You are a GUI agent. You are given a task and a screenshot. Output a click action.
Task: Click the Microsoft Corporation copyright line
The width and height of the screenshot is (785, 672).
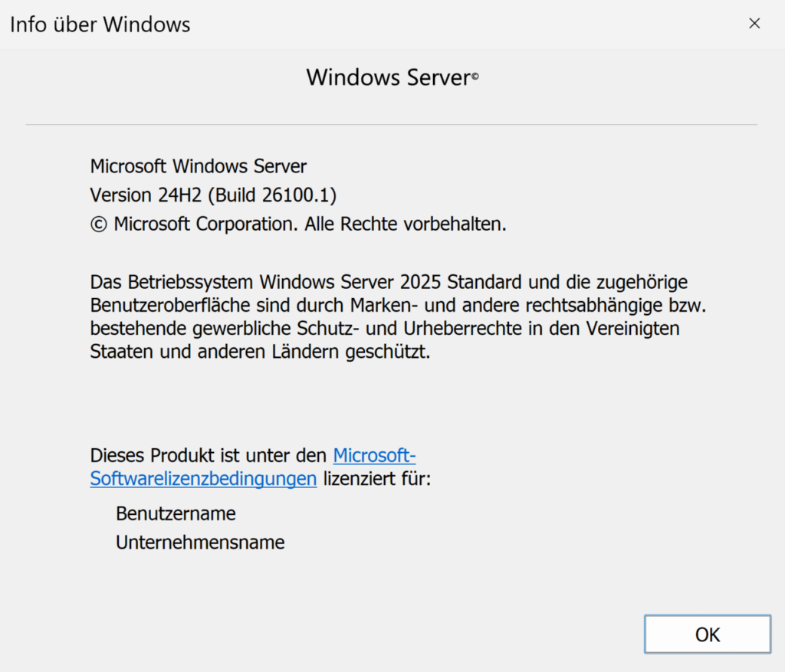pos(298,225)
